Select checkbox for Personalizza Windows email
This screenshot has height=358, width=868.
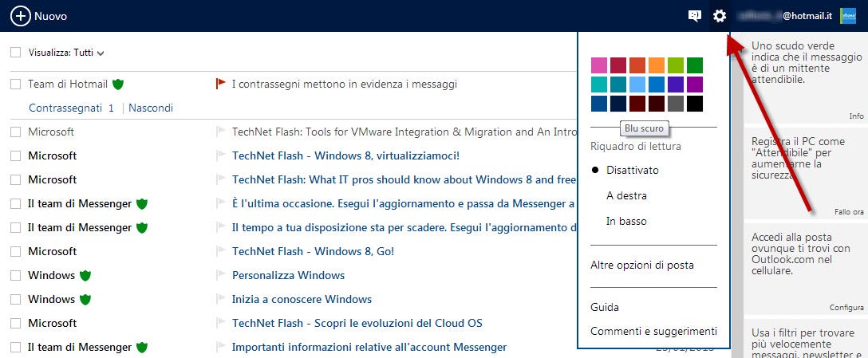(16, 276)
